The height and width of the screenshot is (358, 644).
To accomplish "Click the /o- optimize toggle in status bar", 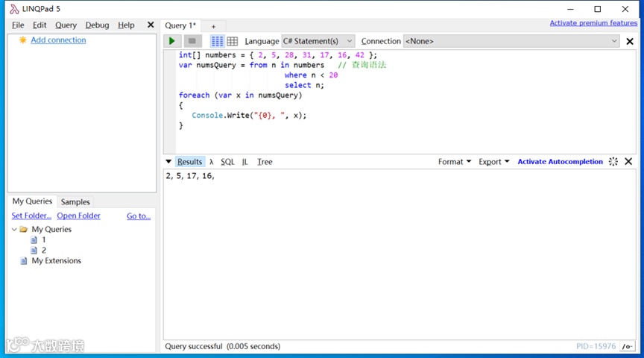I will tap(627, 347).
